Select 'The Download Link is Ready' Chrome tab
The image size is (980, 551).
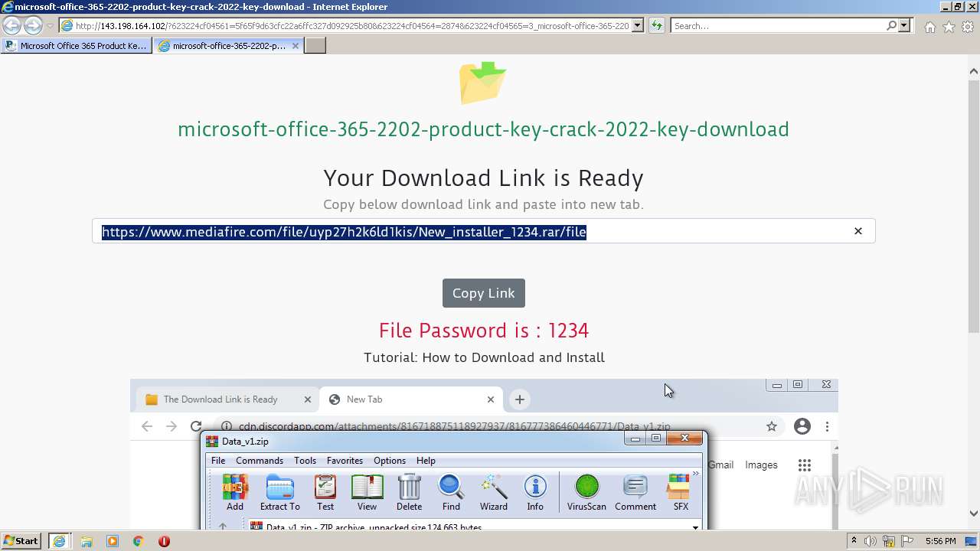click(227, 399)
